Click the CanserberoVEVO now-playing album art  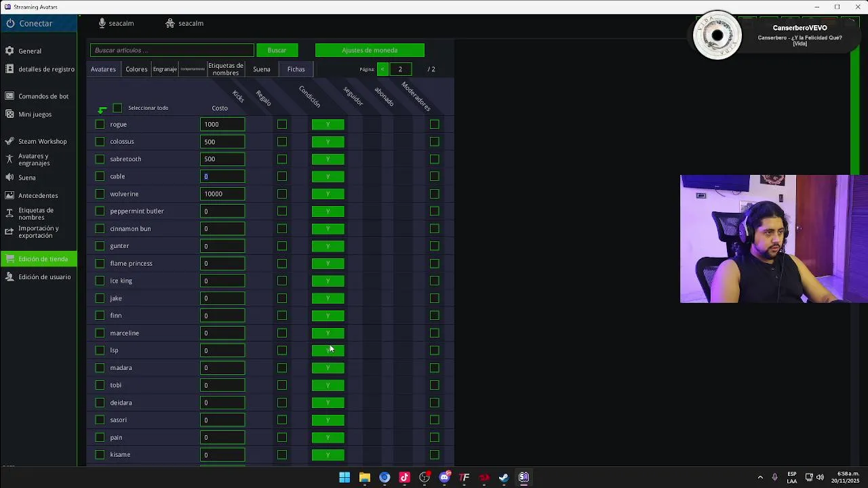717,35
